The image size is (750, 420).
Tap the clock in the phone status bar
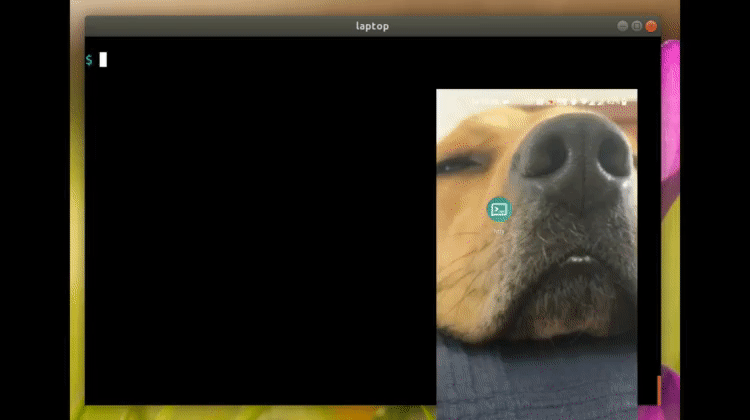(484, 101)
